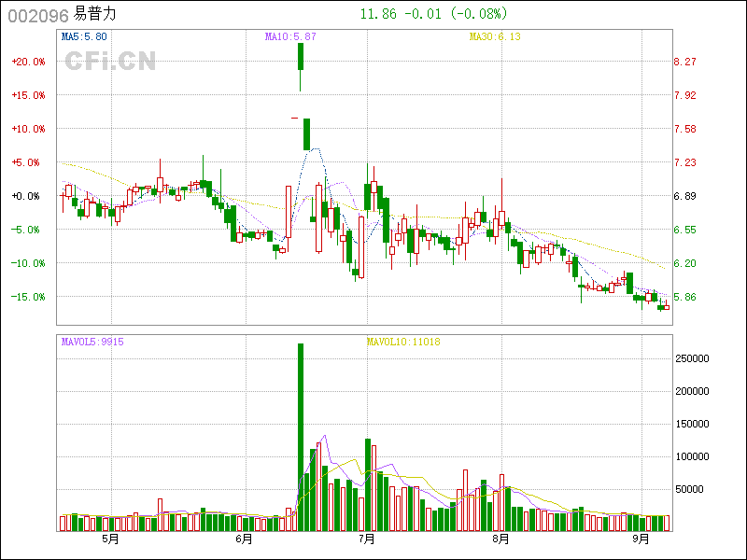Click the tallest green volume bar
Image resolution: width=747 pixels, height=560 pixels.
point(301,437)
